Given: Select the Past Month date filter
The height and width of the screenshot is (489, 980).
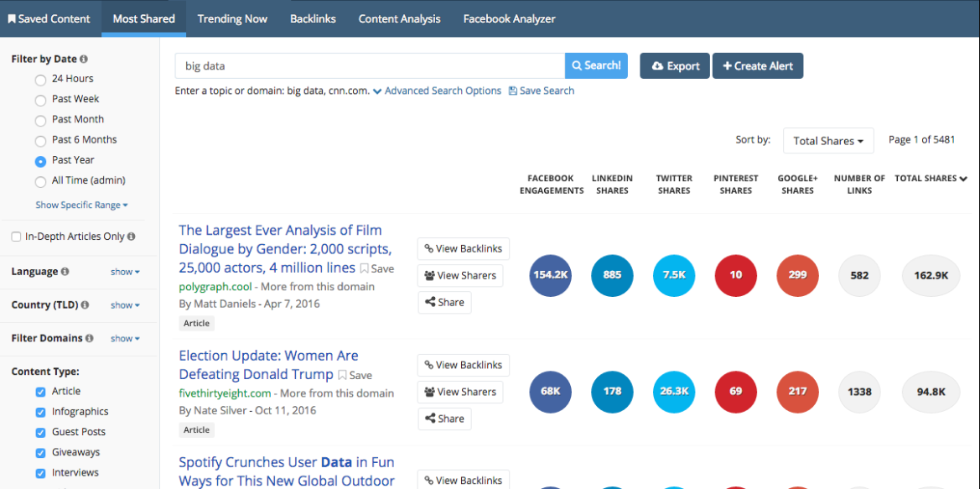Looking at the screenshot, I should [40, 120].
